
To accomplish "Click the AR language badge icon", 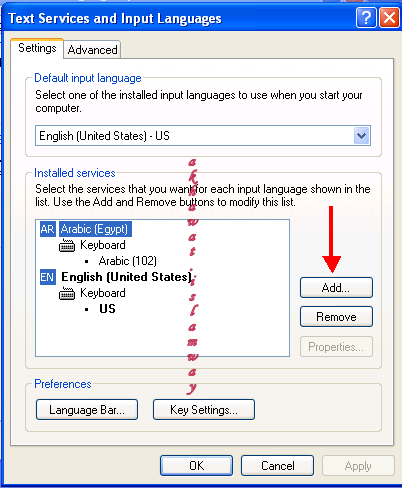I will tap(48, 229).
